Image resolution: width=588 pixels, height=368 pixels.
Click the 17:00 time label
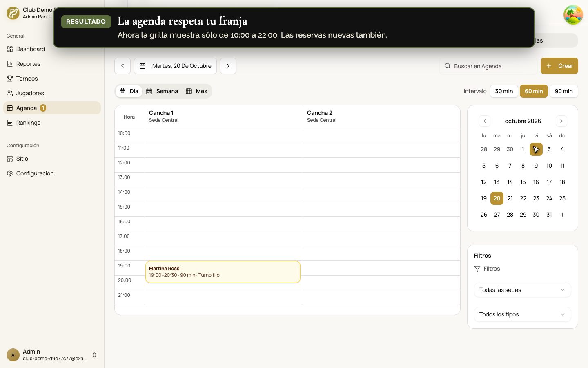coord(124,236)
